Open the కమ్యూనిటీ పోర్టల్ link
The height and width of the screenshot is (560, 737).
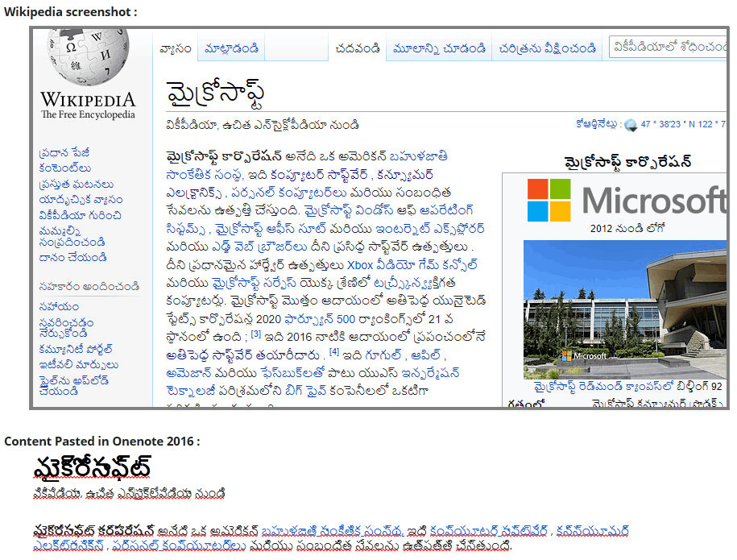pos(76,350)
